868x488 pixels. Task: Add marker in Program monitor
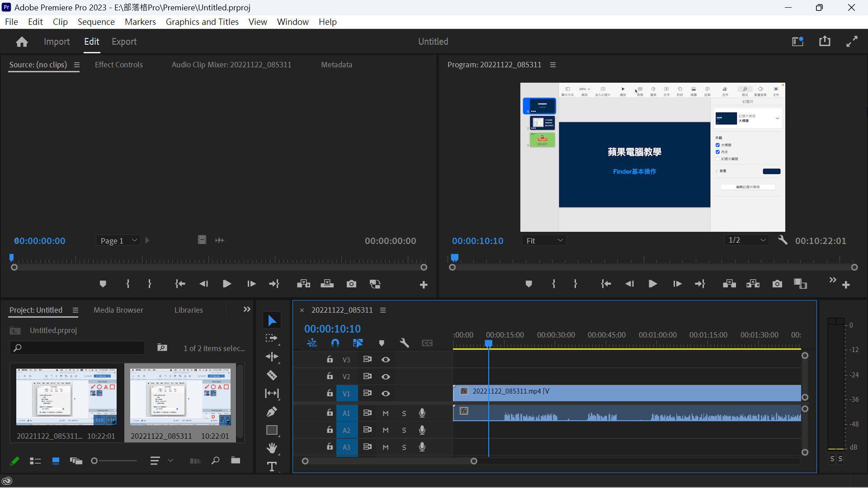pos(528,284)
